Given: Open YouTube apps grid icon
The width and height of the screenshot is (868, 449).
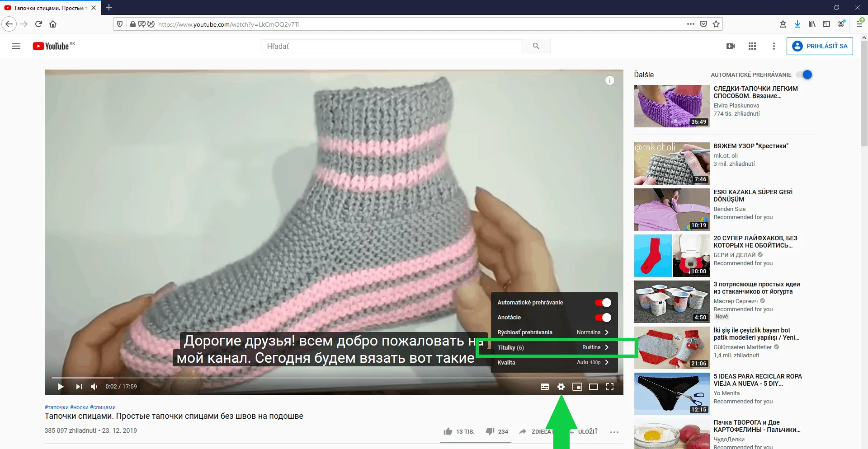Looking at the screenshot, I should coord(752,46).
